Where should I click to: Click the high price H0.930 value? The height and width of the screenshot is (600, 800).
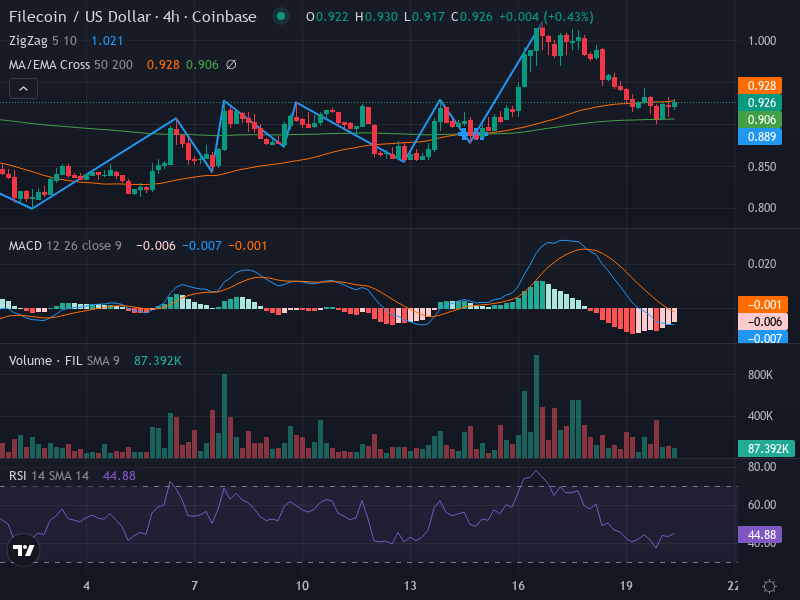[377, 17]
